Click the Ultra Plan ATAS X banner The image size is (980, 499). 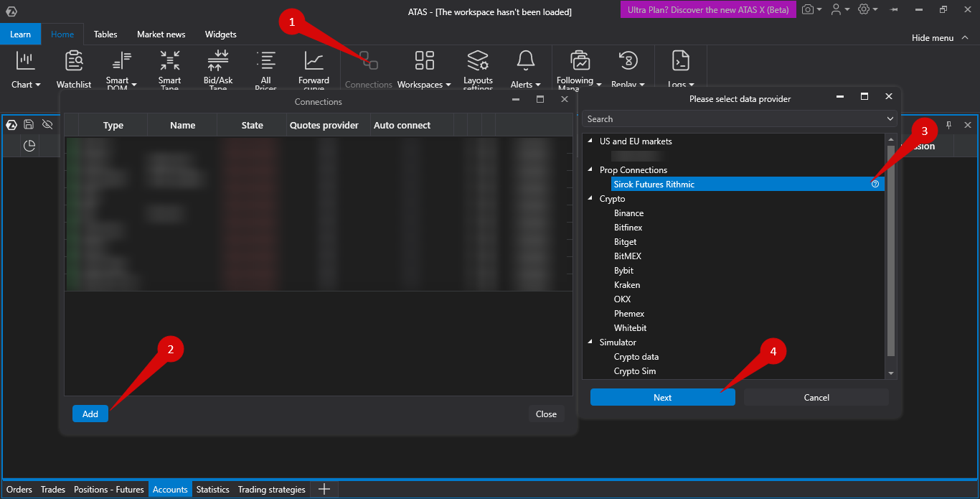pyautogui.click(x=708, y=9)
